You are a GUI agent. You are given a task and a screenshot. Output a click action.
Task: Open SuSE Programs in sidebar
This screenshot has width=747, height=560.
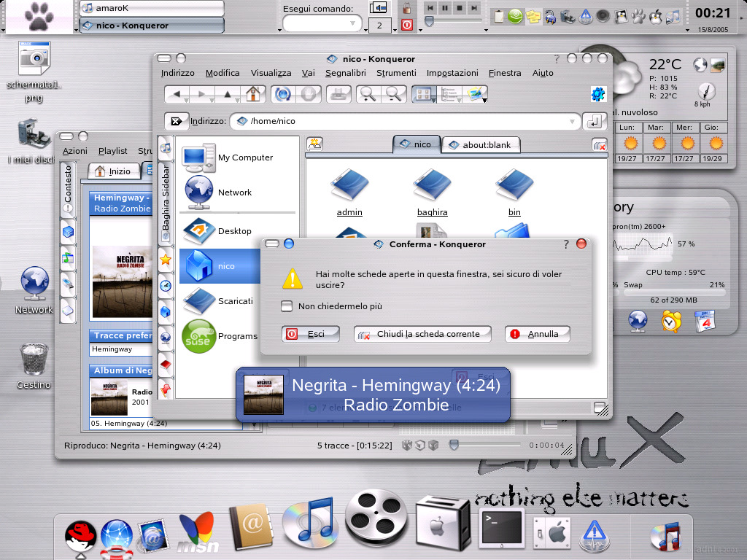[219, 336]
